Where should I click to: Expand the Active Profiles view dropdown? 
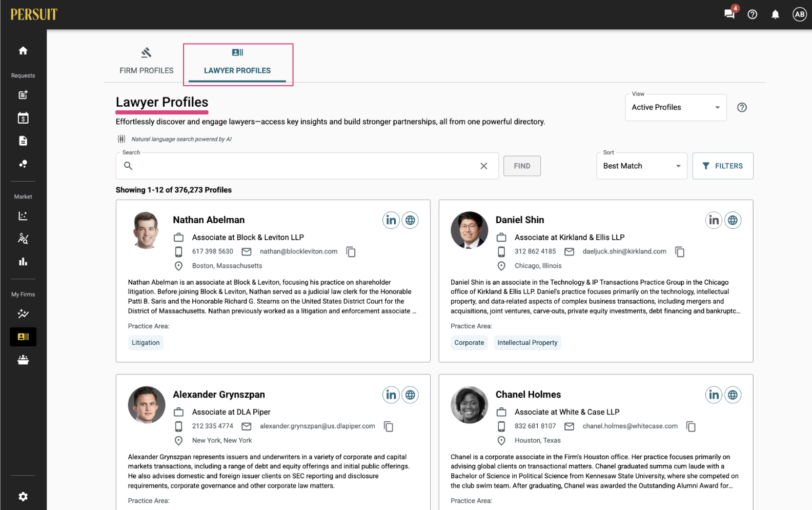[x=676, y=107]
